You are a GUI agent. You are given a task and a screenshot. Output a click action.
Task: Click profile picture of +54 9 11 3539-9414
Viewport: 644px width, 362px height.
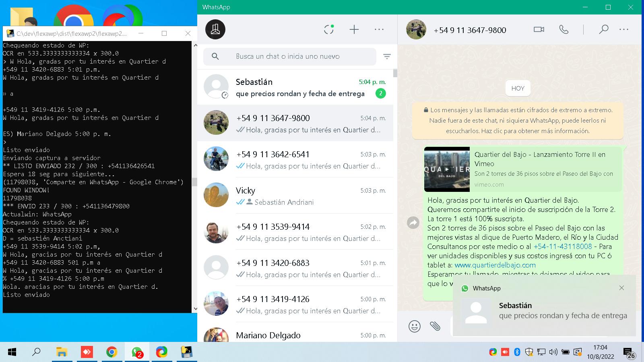click(216, 231)
